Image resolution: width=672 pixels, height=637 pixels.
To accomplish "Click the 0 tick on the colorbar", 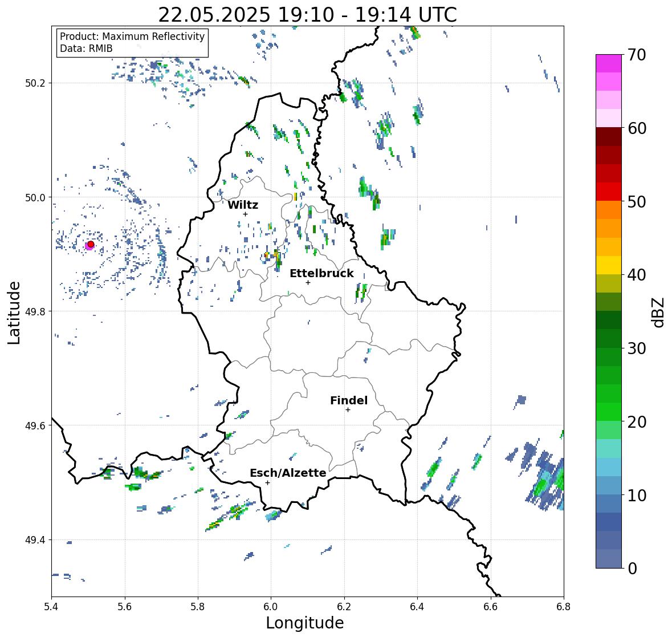I will [x=632, y=569].
